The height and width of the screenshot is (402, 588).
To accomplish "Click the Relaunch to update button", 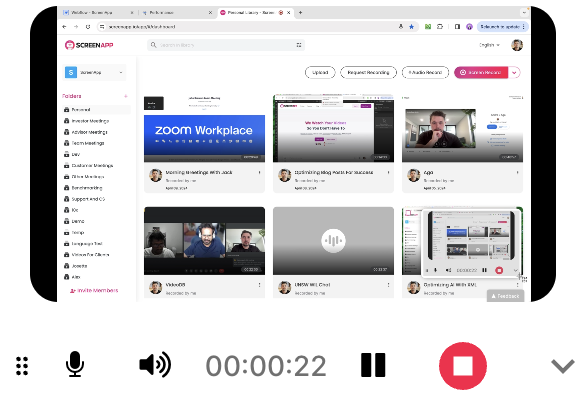I will click(x=502, y=27).
